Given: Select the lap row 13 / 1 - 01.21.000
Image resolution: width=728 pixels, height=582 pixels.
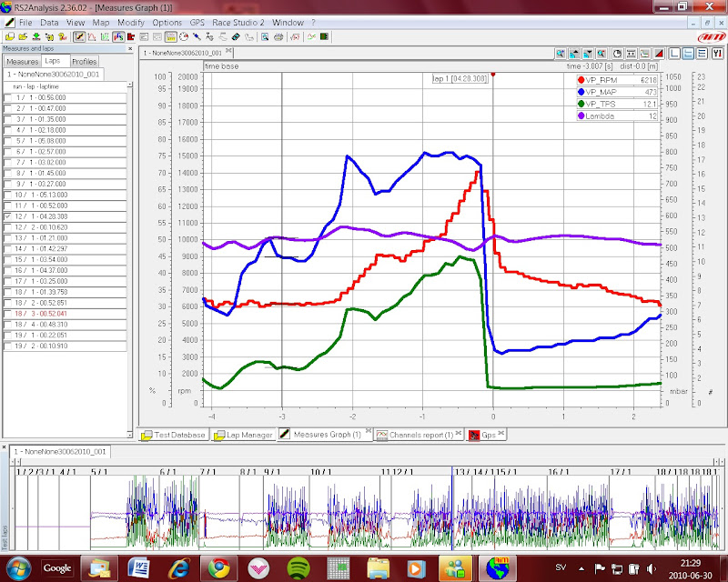Looking at the screenshot, I should pyautogui.click(x=65, y=238).
